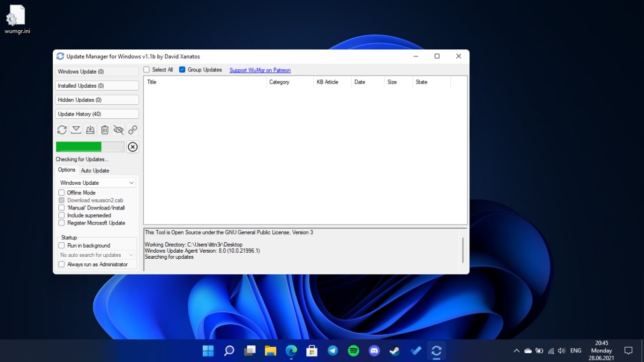Sort by Category column header

(290, 82)
